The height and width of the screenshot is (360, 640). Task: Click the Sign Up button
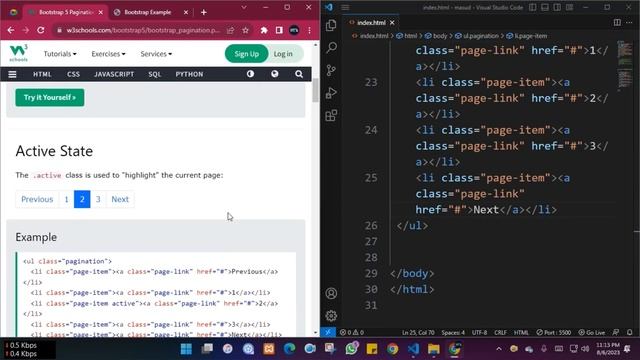(247, 54)
